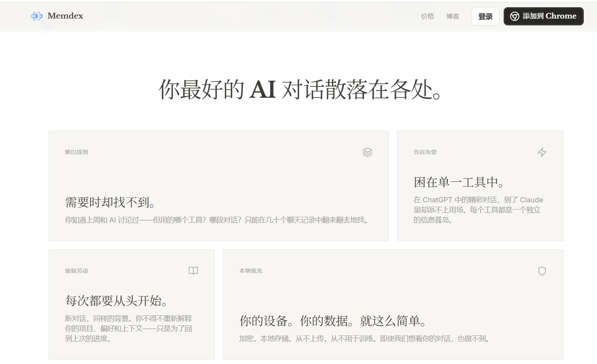Viewport: 597px width, 364px height.
Task: Select 你的设备。你的数据 card heading
Action: (334, 321)
